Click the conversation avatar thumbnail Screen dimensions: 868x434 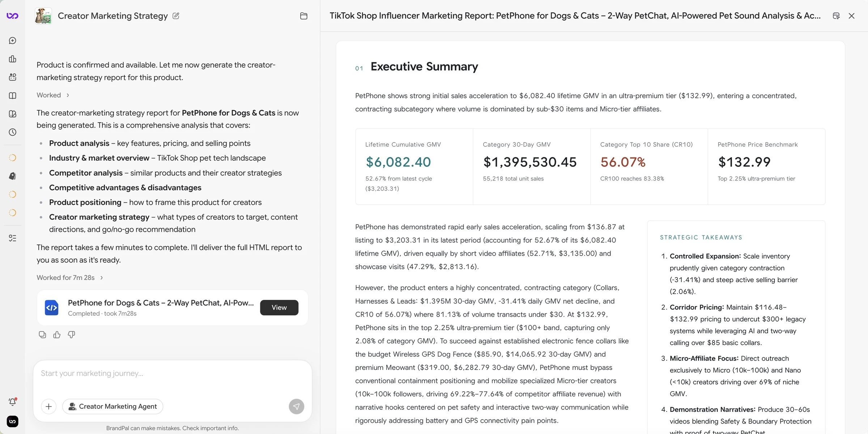tap(43, 16)
